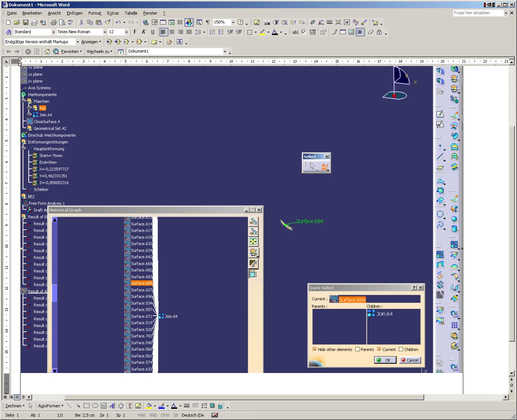Apply fill color from the Drawing toolbar
This screenshot has height=420, width=517.
coord(149,406)
